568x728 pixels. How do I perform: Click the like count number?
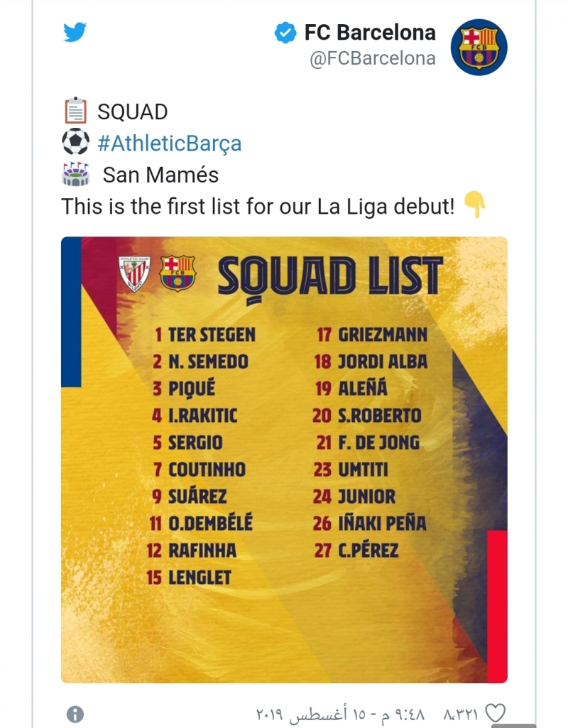[461, 712]
